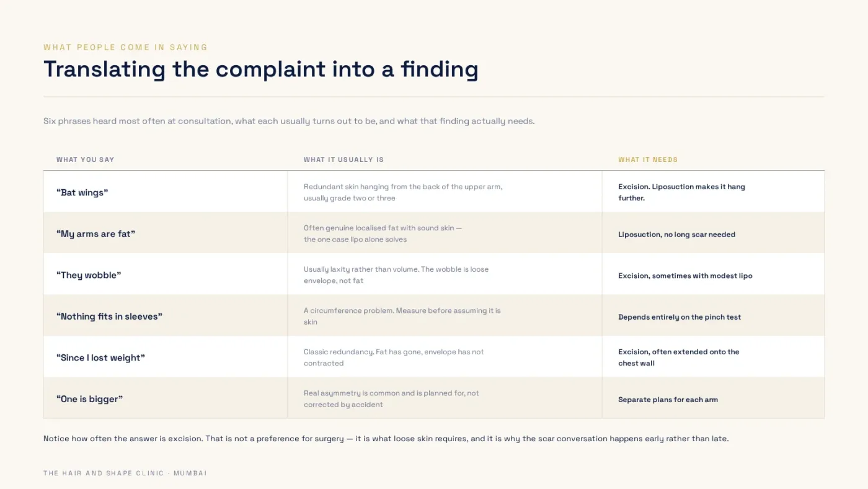Click the intro sentence 'Six phrases heard most often'
868x489 pixels.
pyautogui.click(x=289, y=121)
